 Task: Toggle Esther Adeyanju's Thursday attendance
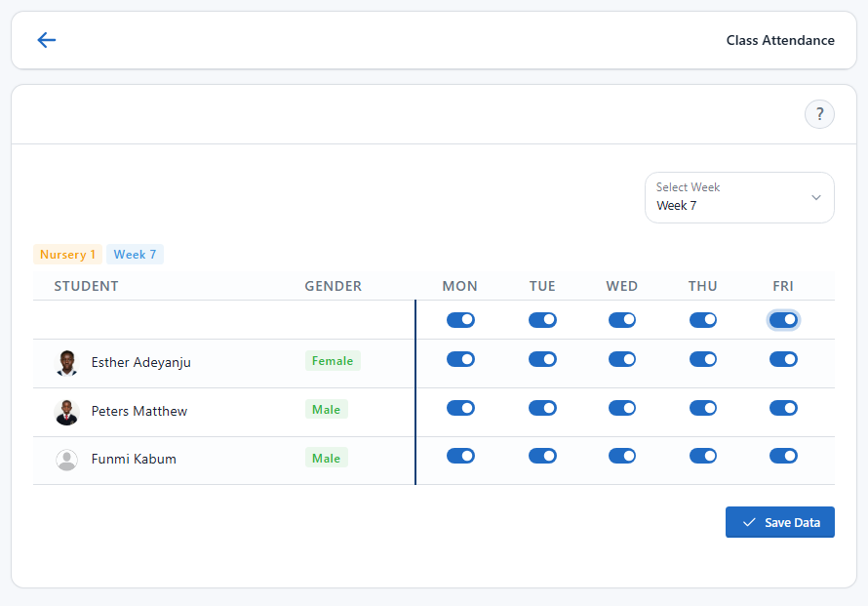[702, 359]
